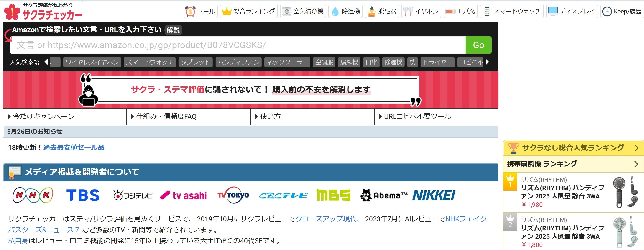Select the 空調服 search tag

click(324, 62)
